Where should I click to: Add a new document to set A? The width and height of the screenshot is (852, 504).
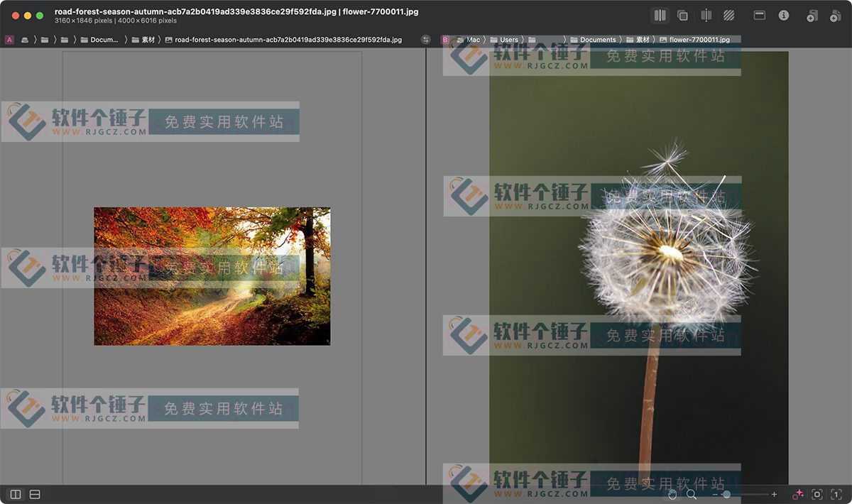pyautogui.click(x=812, y=16)
